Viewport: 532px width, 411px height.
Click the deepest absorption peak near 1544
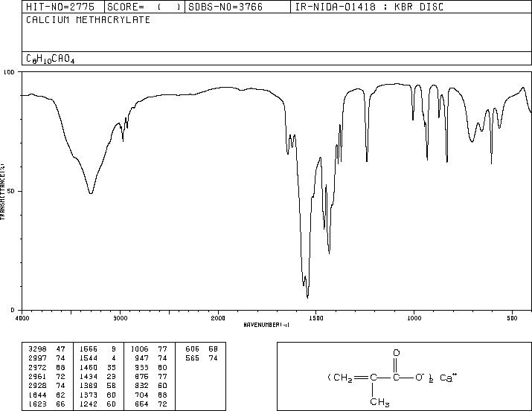308,297
